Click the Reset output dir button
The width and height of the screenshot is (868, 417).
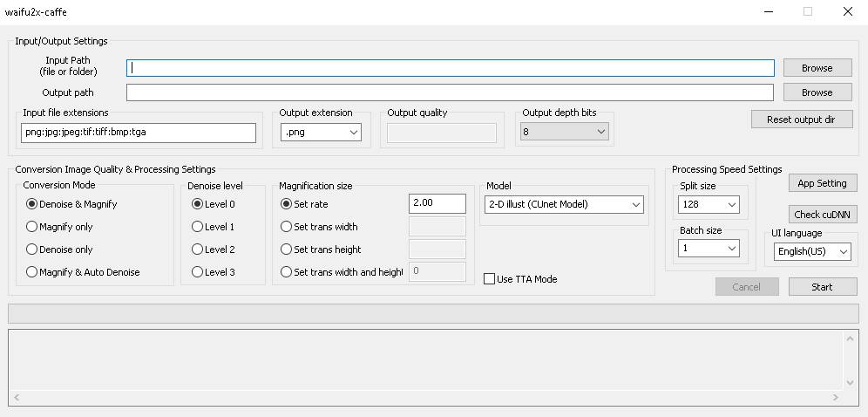coord(802,120)
